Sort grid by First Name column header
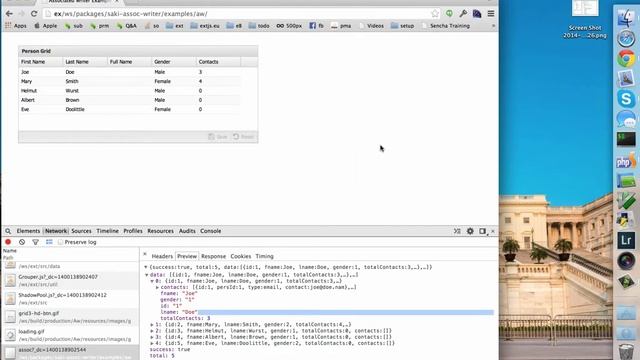The image size is (640, 360). click(x=41, y=62)
